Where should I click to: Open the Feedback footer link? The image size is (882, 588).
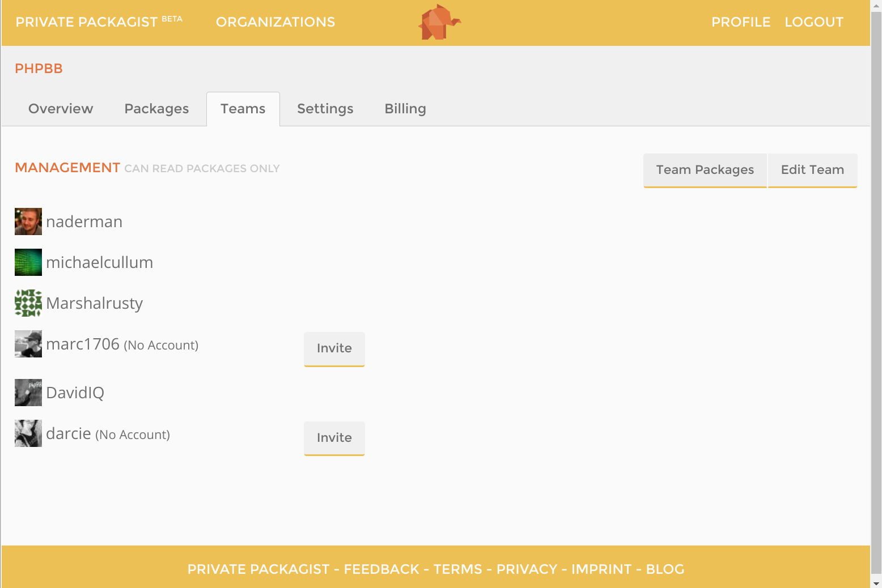click(381, 569)
